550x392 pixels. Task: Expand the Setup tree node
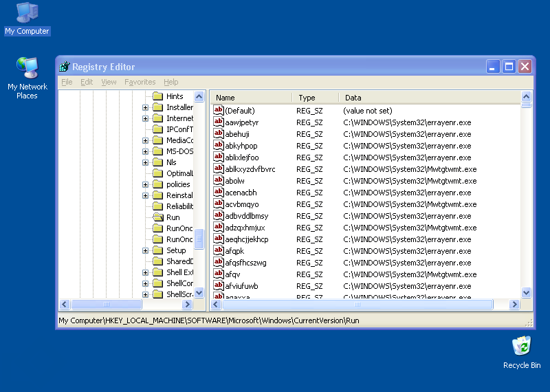(x=145, y=250)
